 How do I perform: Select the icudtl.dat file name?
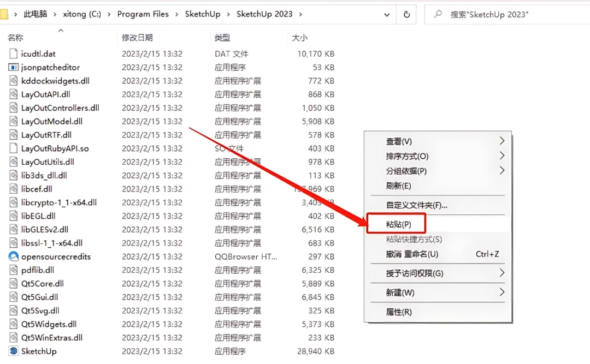click(38, 54)
